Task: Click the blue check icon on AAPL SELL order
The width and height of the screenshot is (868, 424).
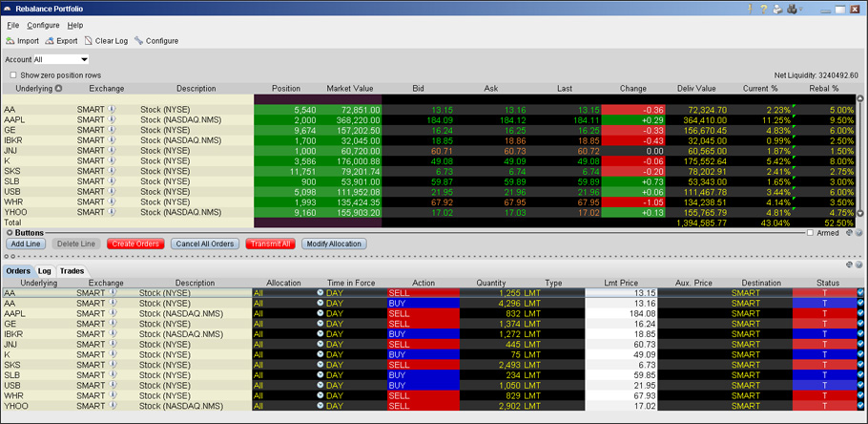Action: [860, 313]
